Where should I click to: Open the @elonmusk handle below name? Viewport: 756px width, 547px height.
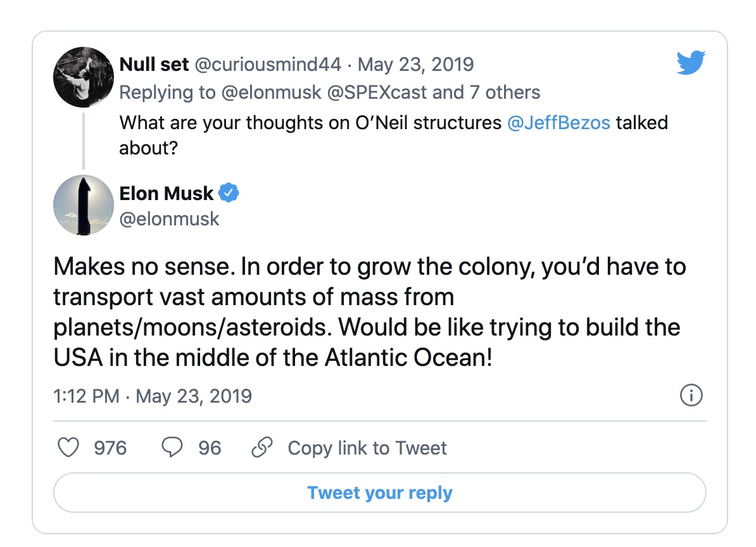[169, 219]
